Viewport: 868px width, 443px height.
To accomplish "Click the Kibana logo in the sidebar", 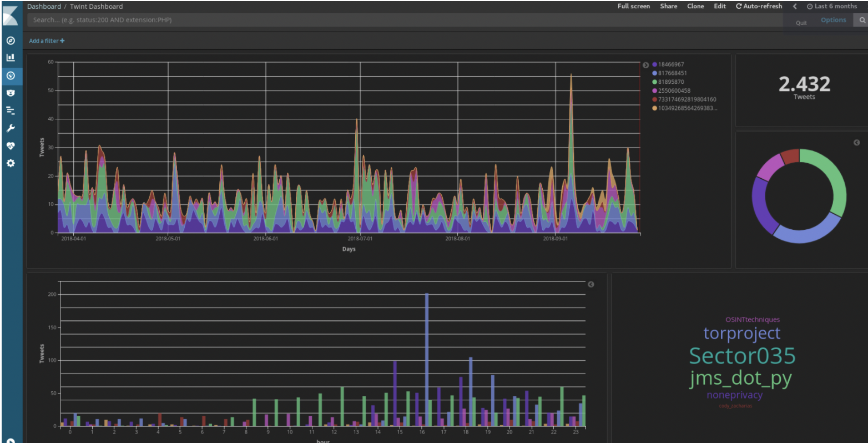I will click(10, 16).
